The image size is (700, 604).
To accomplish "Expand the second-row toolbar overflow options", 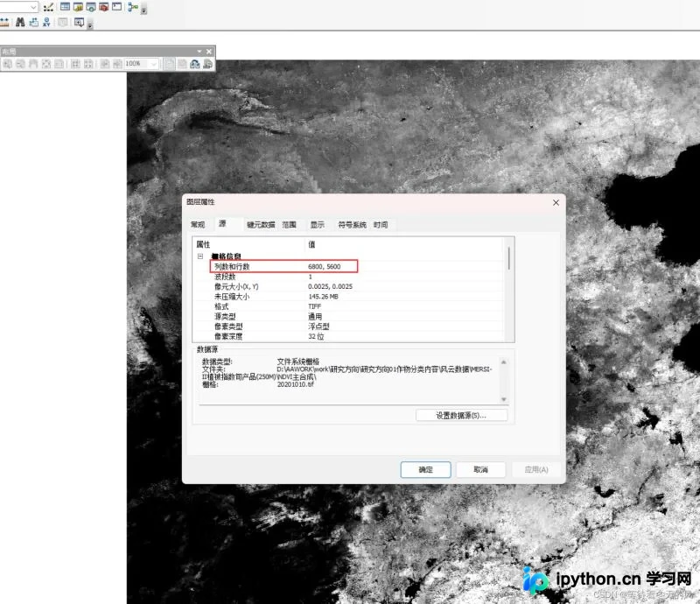I will (x=90, y=25).
